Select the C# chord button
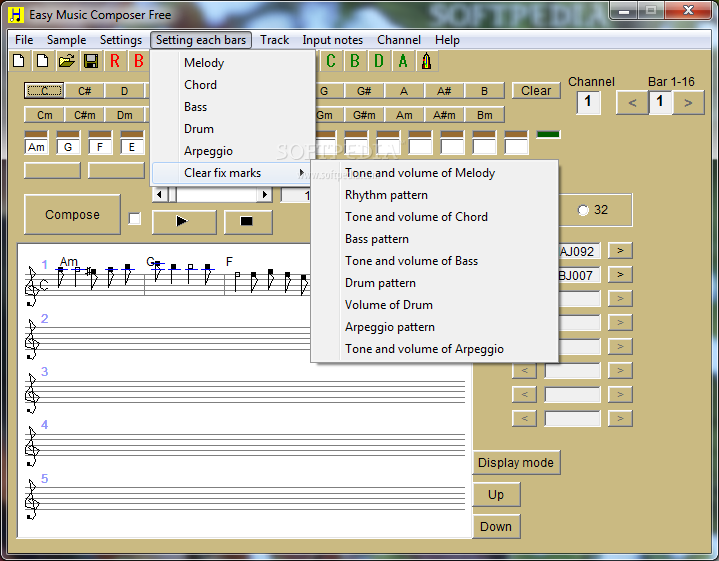 pos(84,91)
